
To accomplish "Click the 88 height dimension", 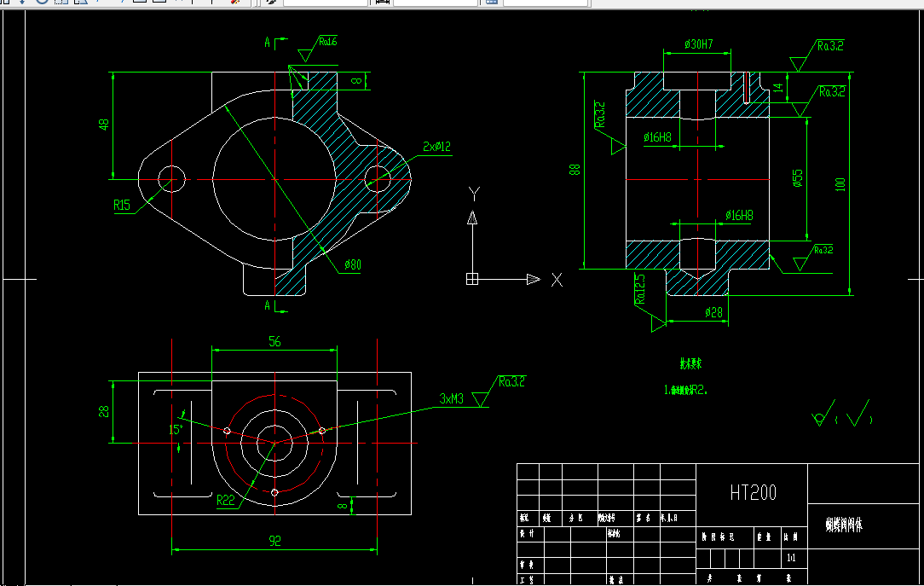I will point(575,170).
